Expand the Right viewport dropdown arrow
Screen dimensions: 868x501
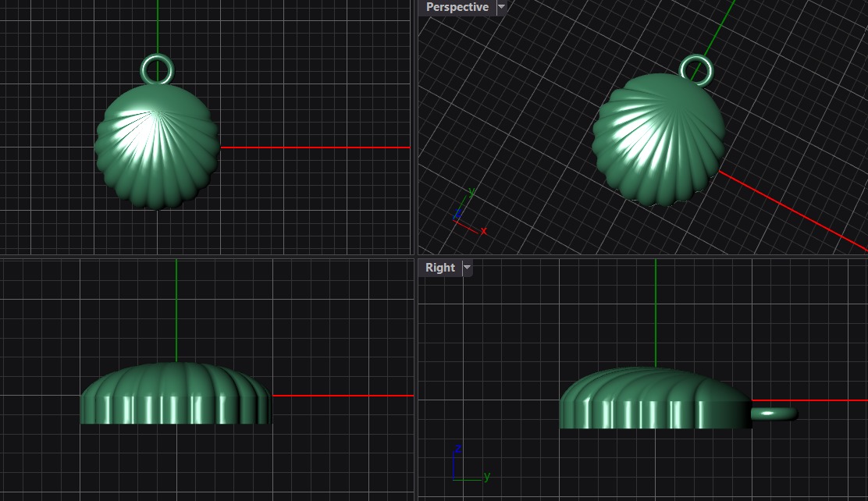point(467,268)
